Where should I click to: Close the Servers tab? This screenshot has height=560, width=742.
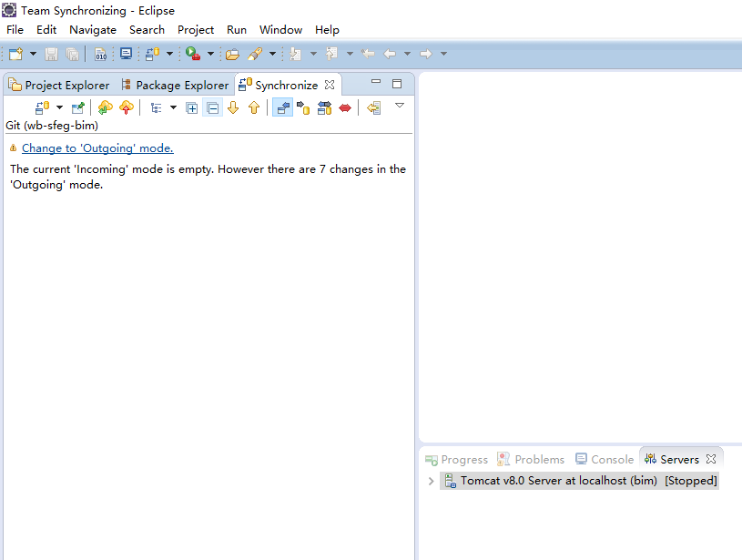click(711, 459)
